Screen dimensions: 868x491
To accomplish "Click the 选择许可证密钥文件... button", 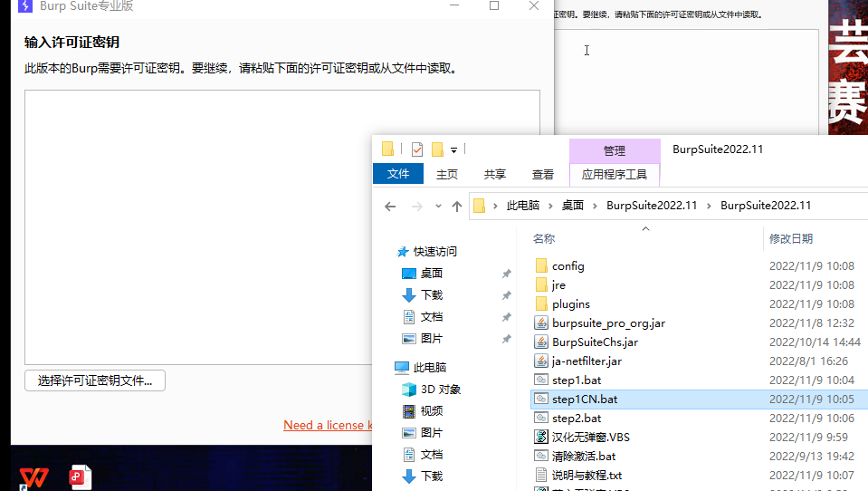I will click(95, 380).
